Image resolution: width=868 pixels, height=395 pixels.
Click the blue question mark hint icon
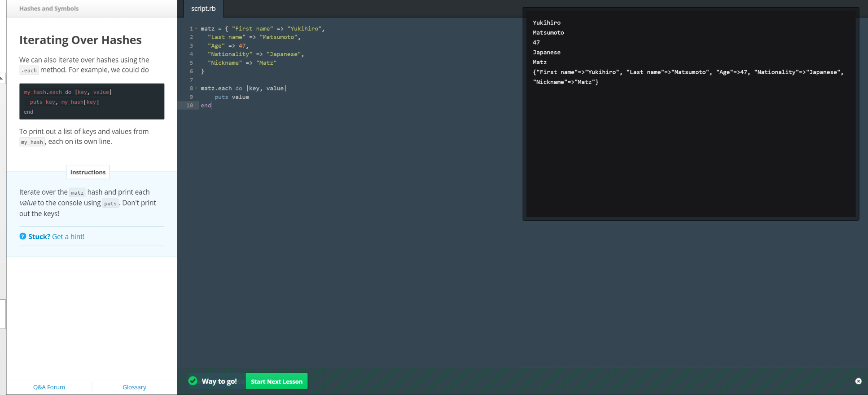tap(23, 236)
